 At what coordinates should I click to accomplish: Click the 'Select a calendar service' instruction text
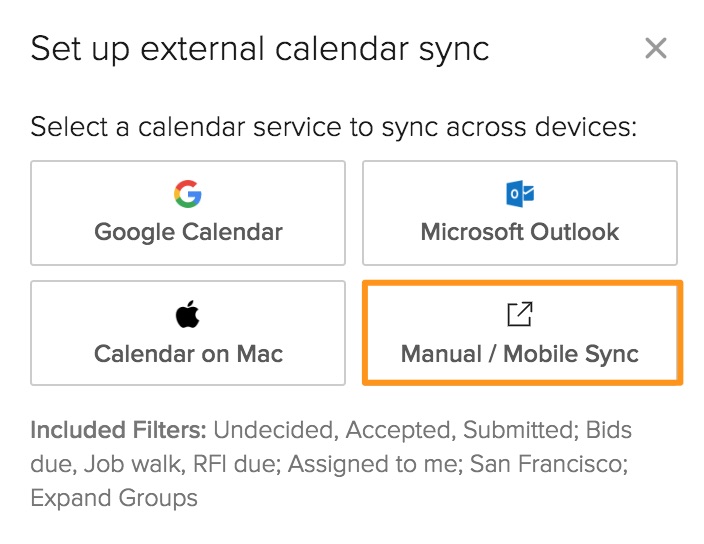(334, 128)
